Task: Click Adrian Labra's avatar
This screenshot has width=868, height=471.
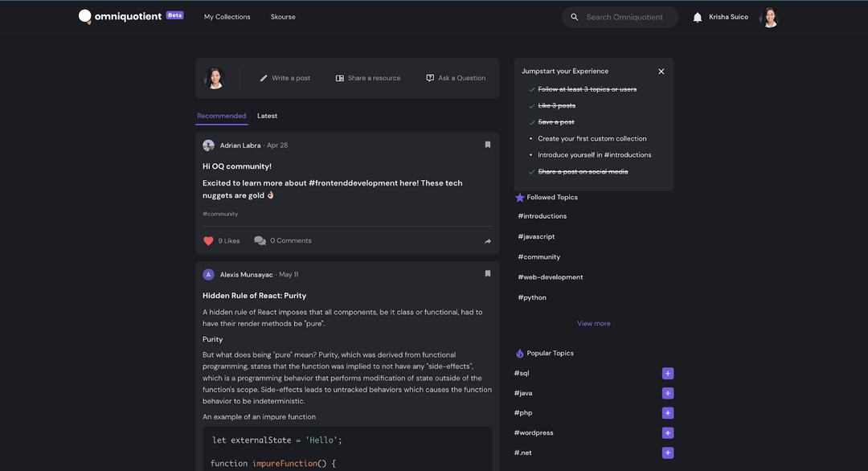Action: 209,145
